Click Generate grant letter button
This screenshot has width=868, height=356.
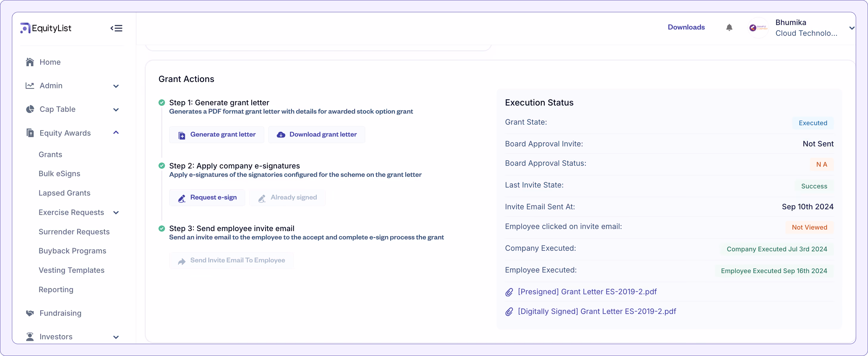click(x=217, y=134)
